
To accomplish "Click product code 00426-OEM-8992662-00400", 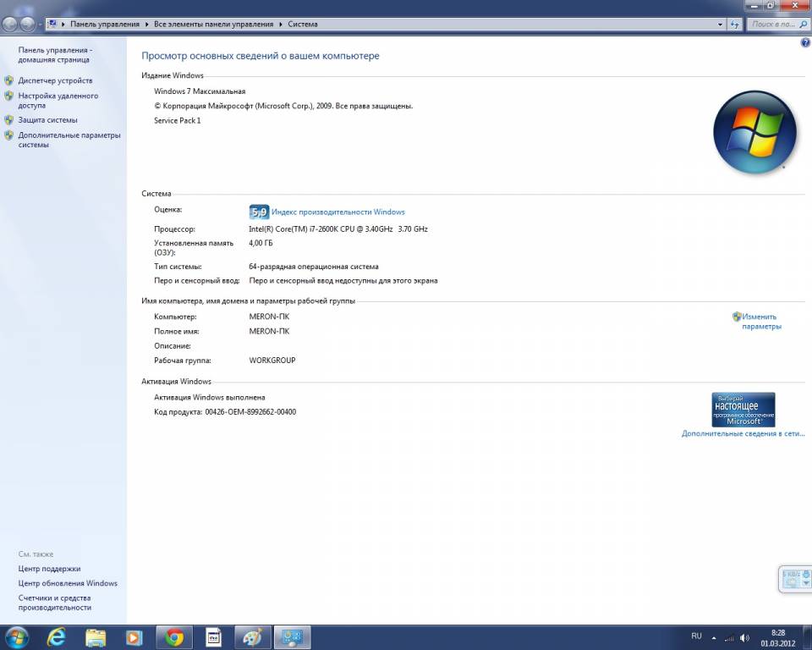I will 250,412.
